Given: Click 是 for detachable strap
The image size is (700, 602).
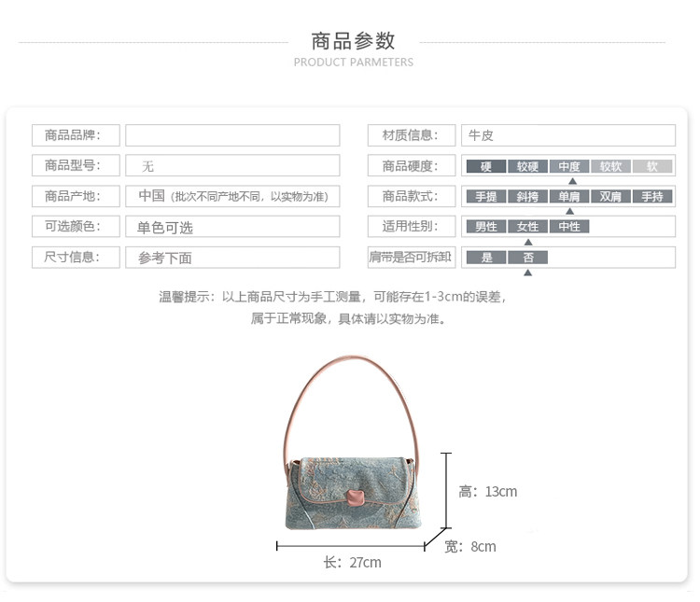Looking at the screenshot, I should pyautogui.click(x=485, y=258).
